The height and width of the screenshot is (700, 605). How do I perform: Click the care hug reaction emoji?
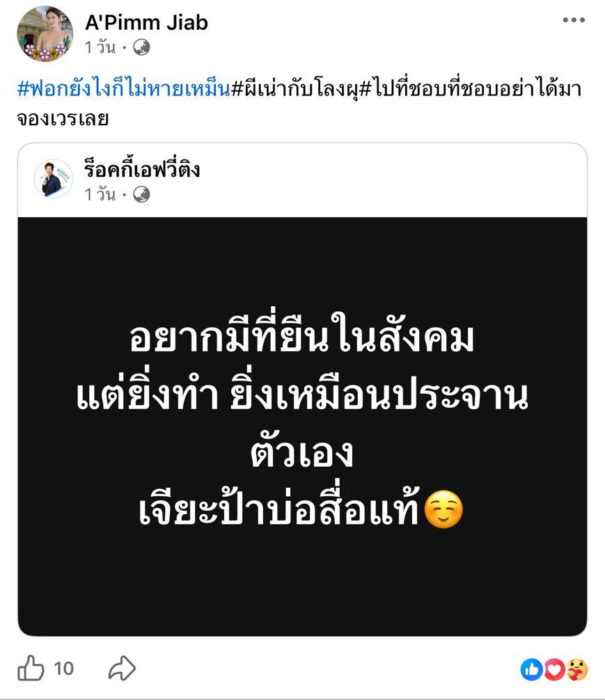coord(577,669)
